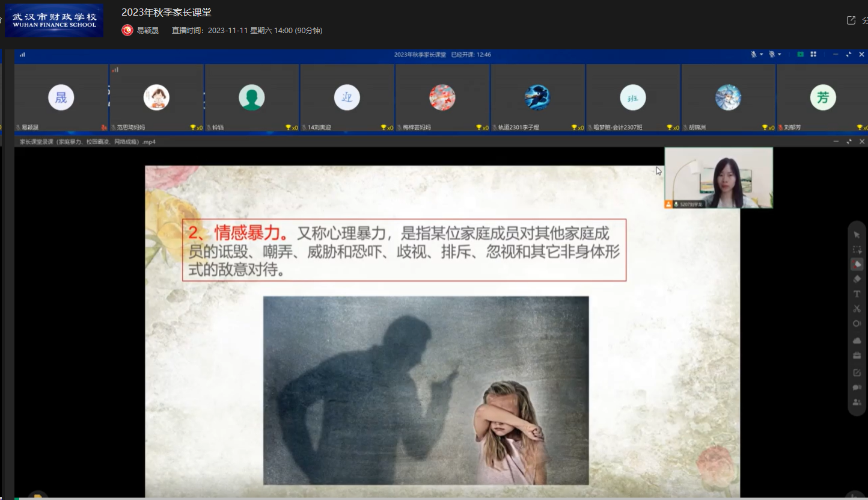Select the scissors cut tool
This screenshot has height=500, width=868.
857,309
